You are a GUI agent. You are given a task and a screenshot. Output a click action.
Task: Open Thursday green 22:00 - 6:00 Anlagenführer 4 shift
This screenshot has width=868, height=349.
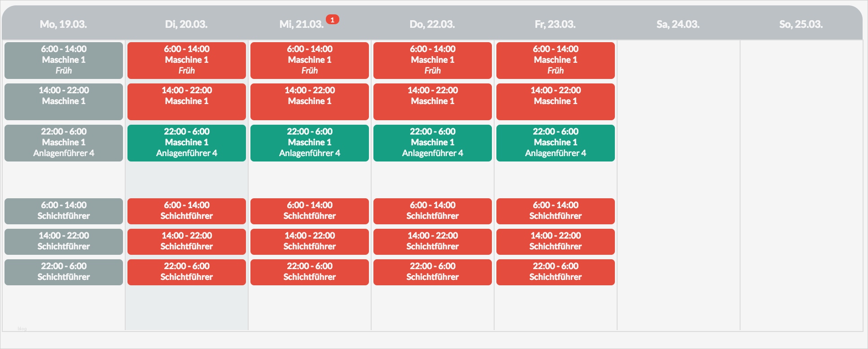click(433, 143)
